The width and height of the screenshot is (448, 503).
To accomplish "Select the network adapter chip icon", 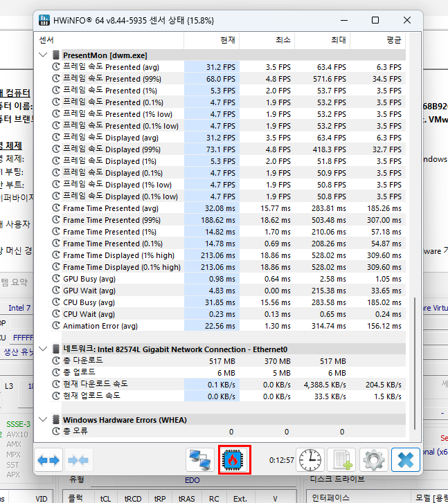I will tap(56, 349).
